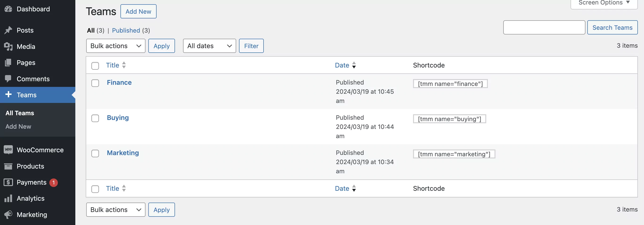Open the Finance team link
644x225 pixels.
tap(119, 82)
